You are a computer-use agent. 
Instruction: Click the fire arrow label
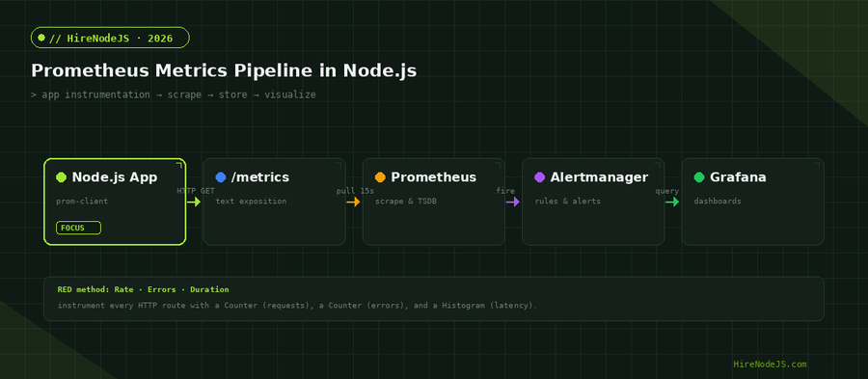pos(504,191)
